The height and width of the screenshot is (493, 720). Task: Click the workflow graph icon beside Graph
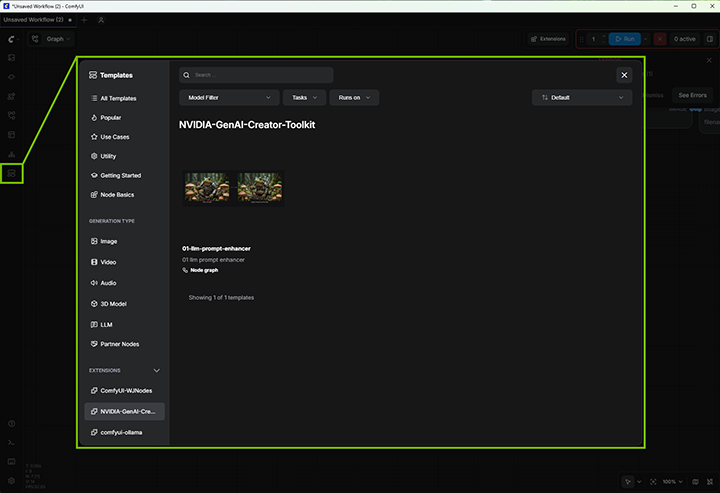tap(35, 39)
